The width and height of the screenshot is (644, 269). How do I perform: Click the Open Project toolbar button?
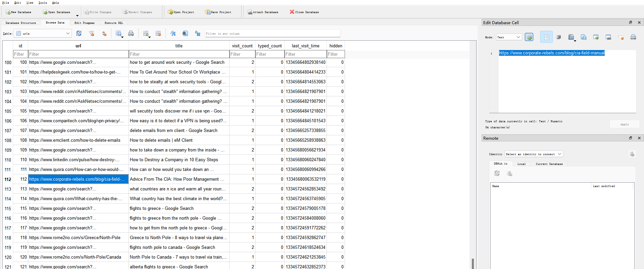click(181, 12)
